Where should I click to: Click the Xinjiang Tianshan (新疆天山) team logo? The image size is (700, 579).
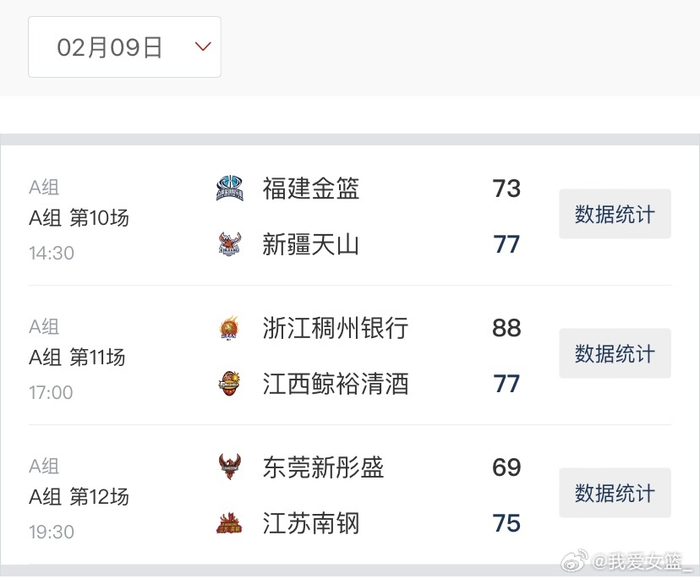tap(230, 244)
